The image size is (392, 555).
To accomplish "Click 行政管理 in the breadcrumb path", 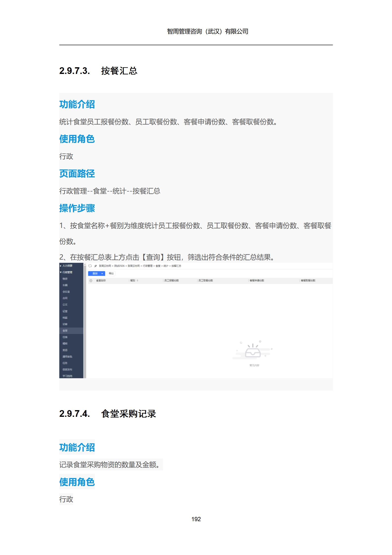I will [x=148, y=266].
